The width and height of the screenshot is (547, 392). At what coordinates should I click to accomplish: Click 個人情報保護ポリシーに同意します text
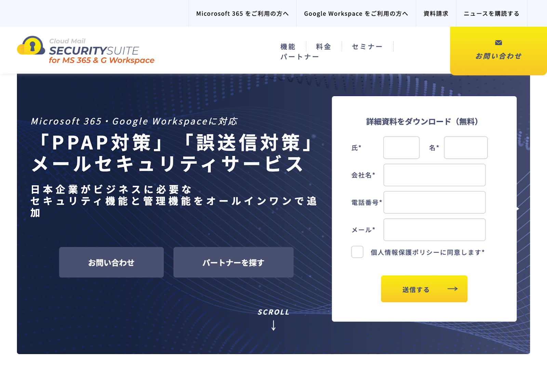tap(427, 252)
